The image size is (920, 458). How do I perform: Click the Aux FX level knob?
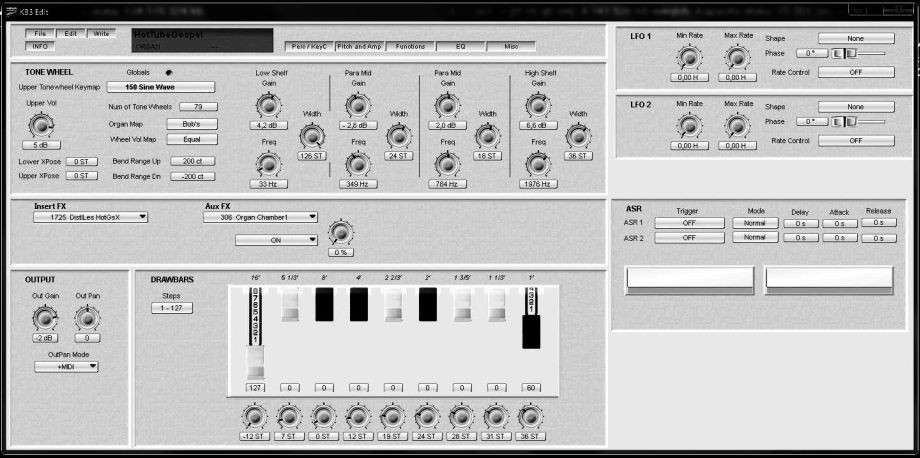(341, 233)
